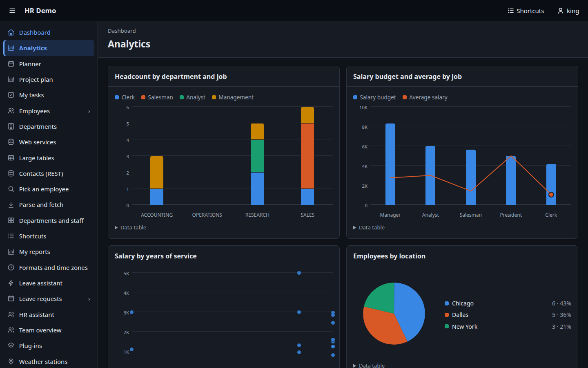The image size is (588, 368).
Task: Click the Clerk average salary data point
Action: 551,195
